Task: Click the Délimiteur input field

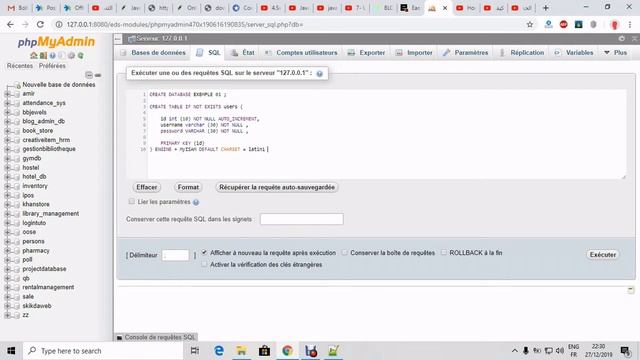Action: pyautogui.click(x=176, y=255)
